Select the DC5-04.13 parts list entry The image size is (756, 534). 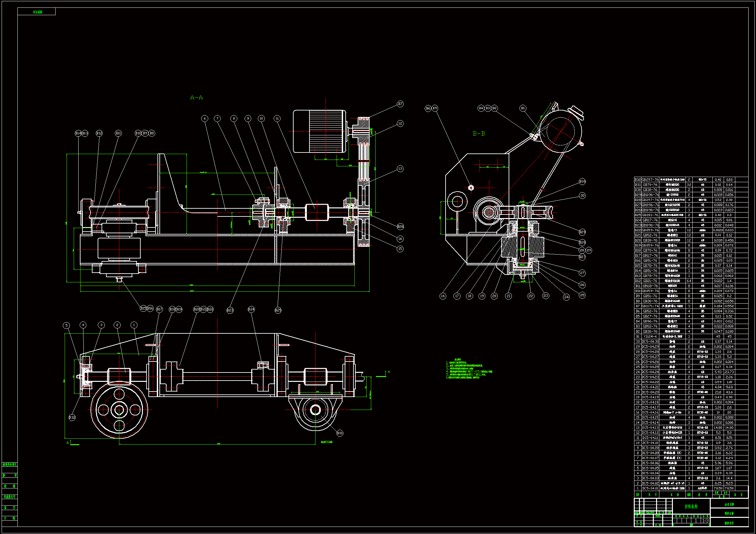coord(650,428)
